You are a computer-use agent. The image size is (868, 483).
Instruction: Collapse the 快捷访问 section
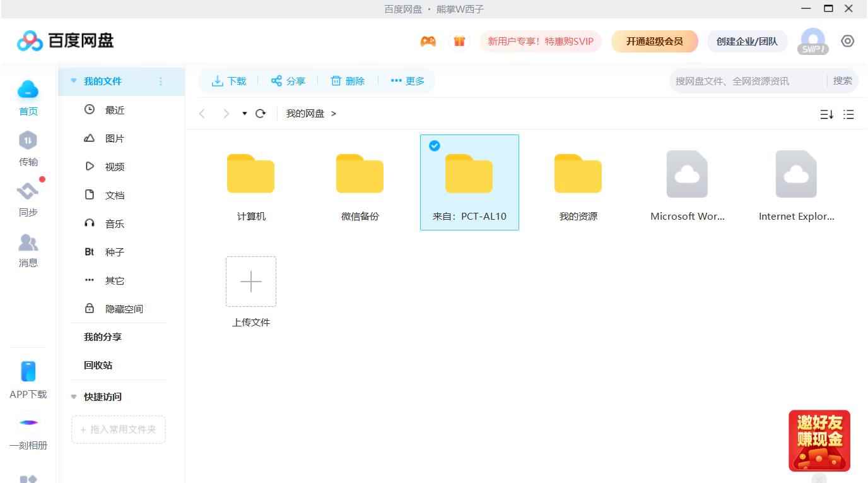(x=74, y=397)
